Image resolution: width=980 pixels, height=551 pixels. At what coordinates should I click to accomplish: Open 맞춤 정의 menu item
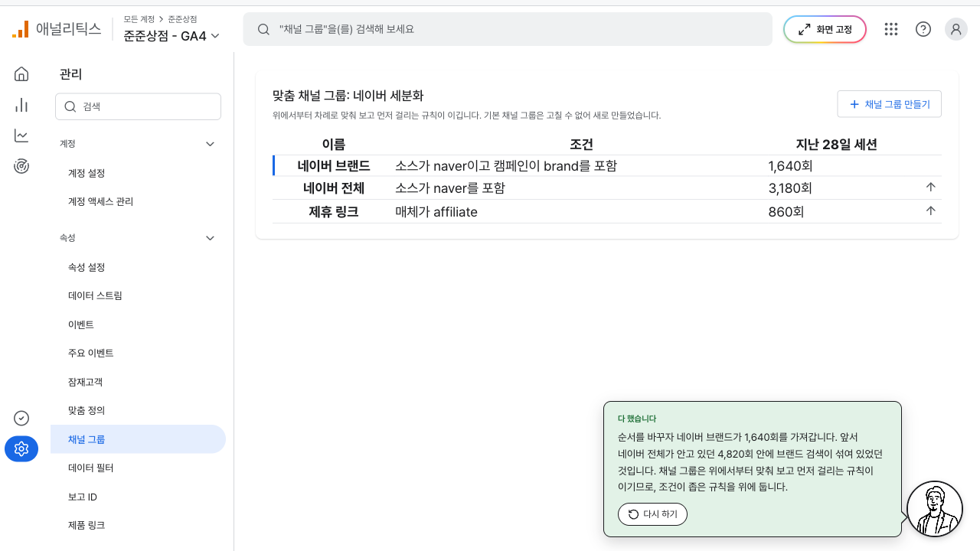point(138,410)
